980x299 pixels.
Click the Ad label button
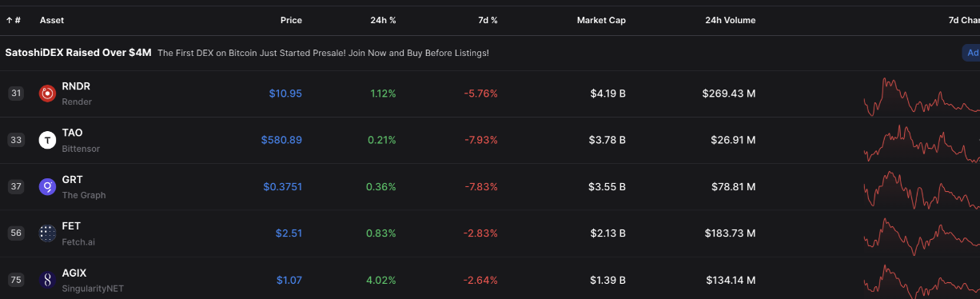coord(971,53)
